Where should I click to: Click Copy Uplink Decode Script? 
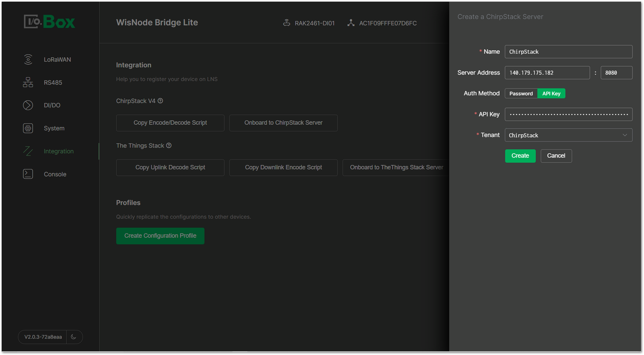tap(170, 168)
